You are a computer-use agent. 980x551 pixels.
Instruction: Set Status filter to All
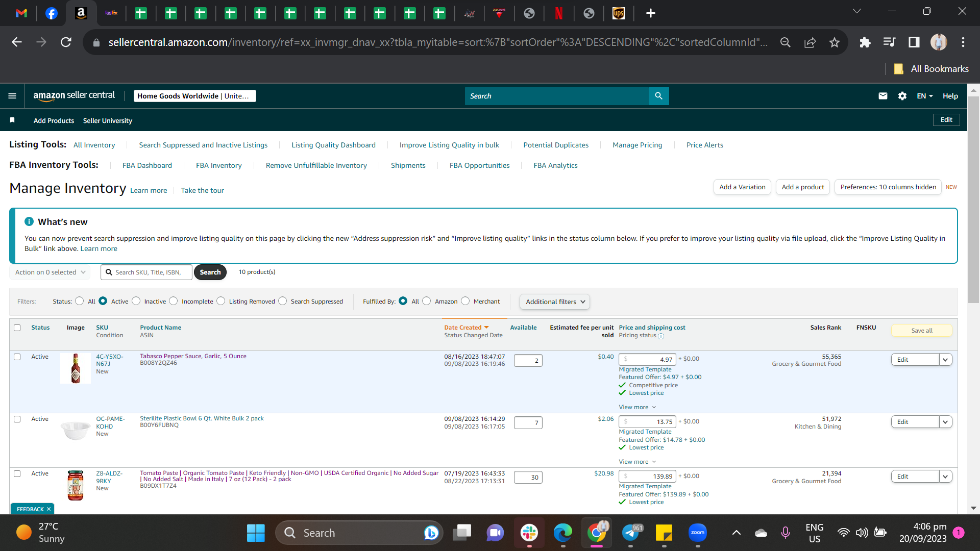tap(80, 301)
